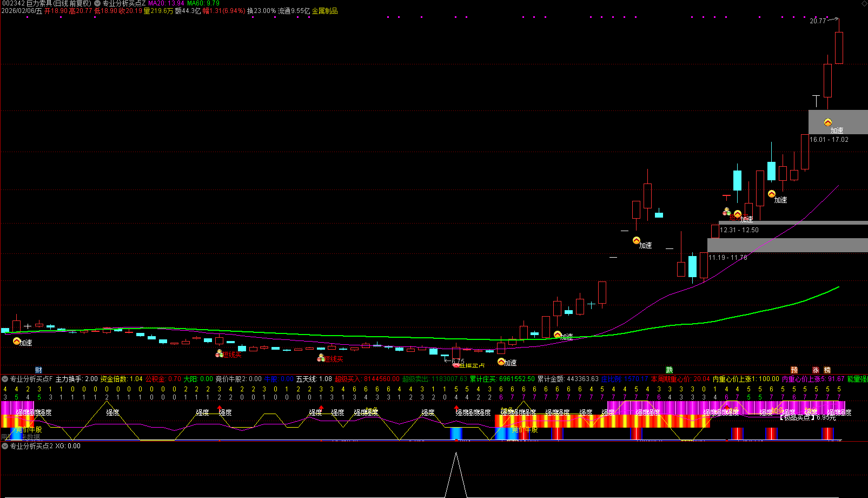Click the 6.75 low price label
868x498 pixels.
458,362
